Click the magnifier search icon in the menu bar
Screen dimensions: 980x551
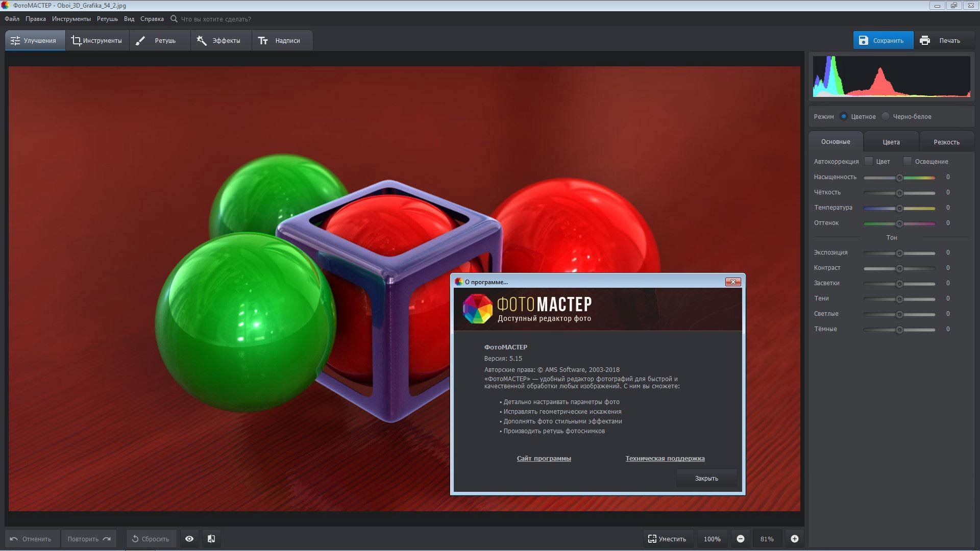tap(174, 19)
